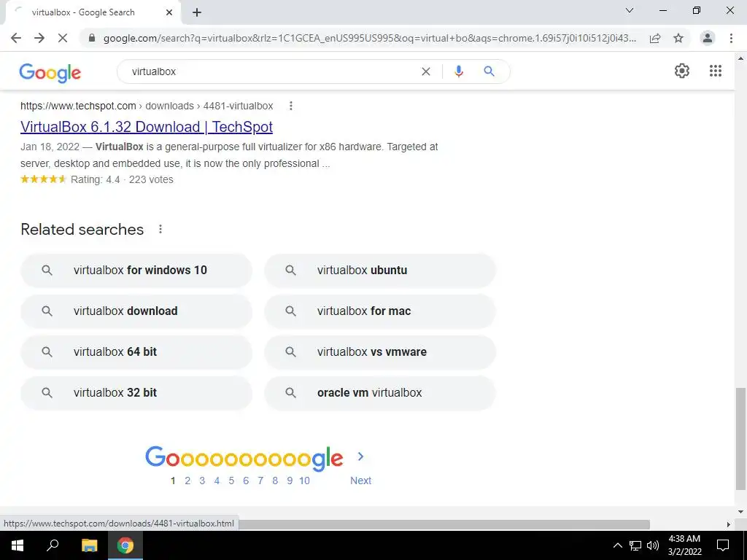747x560 pixels.
Task: View site info via the address bar padlock
Action: tap(92, 38)
